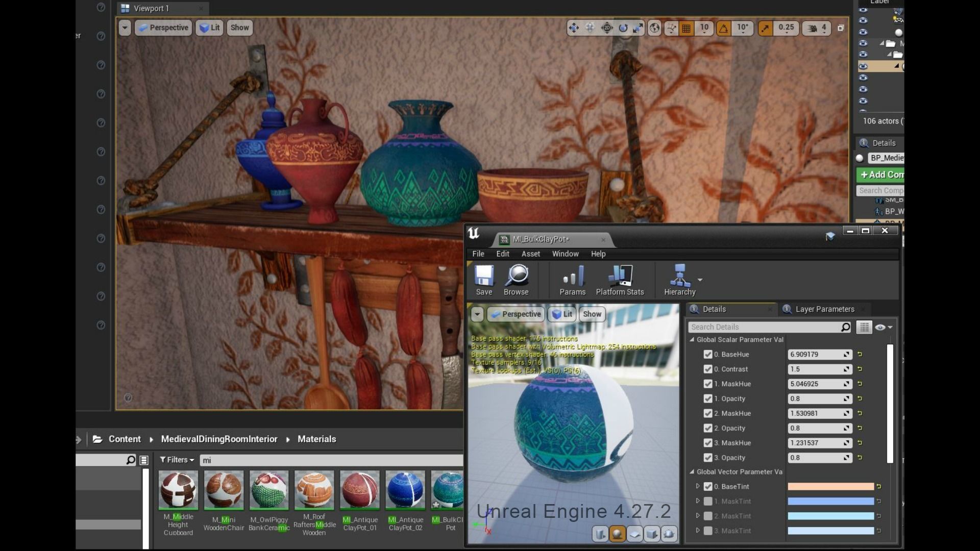Uncheck the 0. Contrast parameter checkbox

pos(708,369)
